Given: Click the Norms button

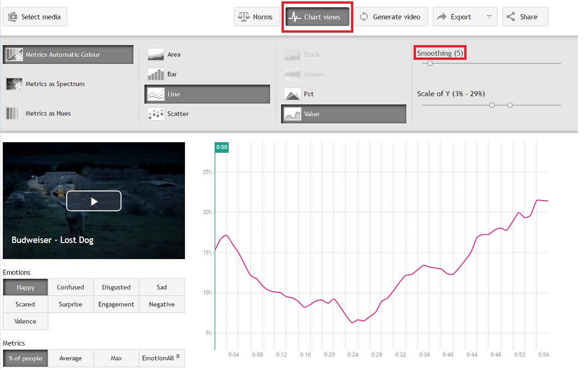Looking at the screenshot, I should [257, 17].
